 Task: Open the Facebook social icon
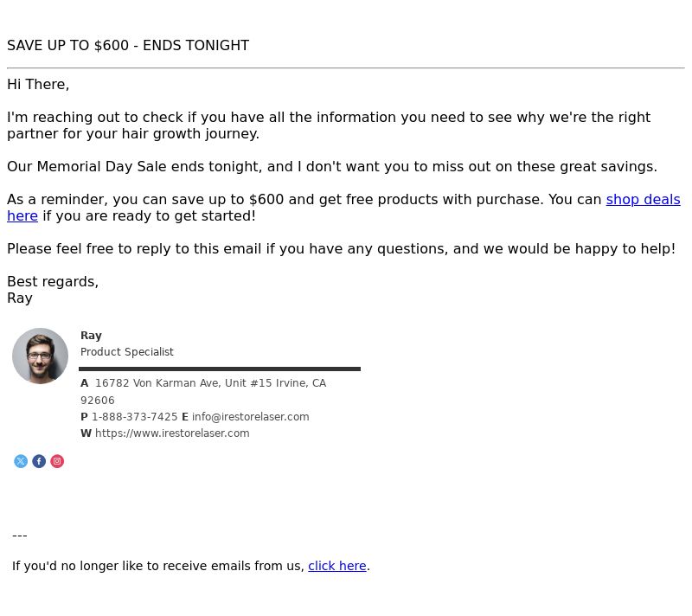[39, 461]
